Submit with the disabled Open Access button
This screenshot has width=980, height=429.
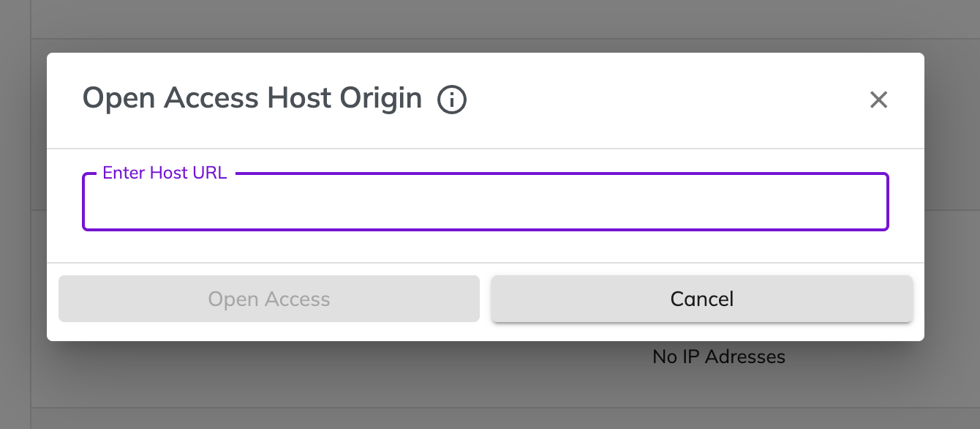click(x=269, y=299)
